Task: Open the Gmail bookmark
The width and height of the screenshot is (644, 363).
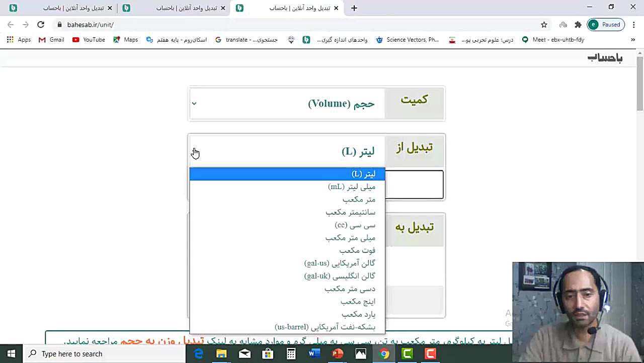Action: 51,40
